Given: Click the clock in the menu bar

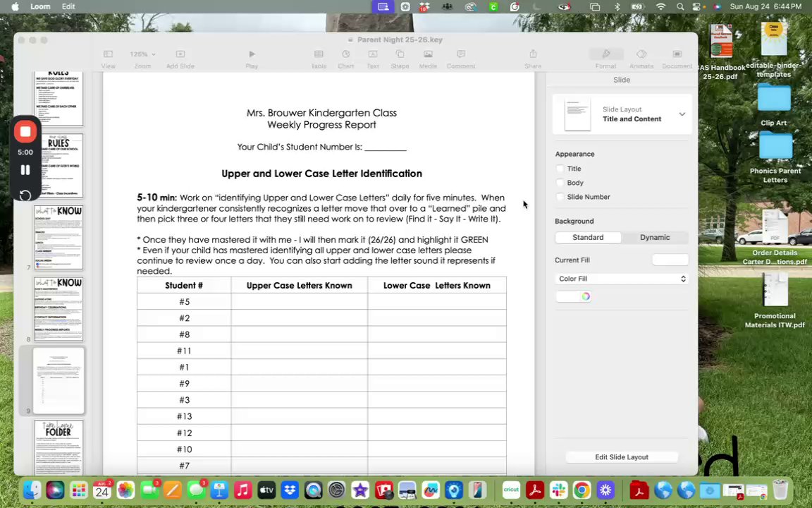Looking at the screenshot, I should 766,7.
